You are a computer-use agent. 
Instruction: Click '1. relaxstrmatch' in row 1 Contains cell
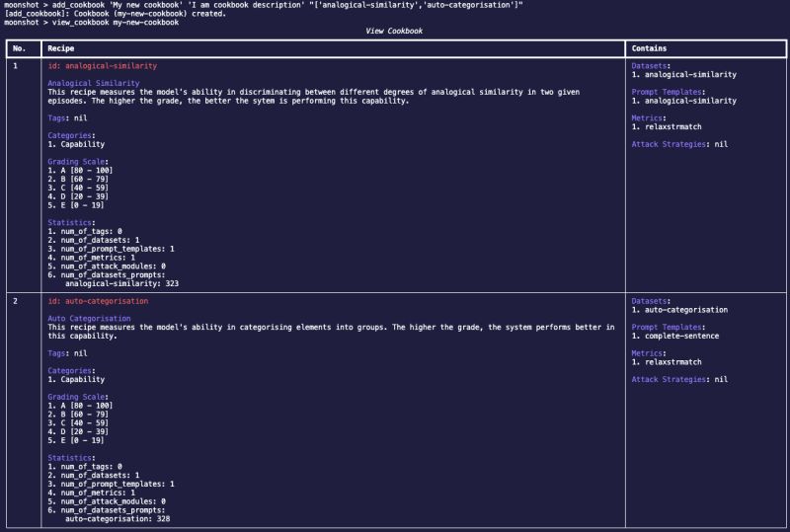[666, 127]
